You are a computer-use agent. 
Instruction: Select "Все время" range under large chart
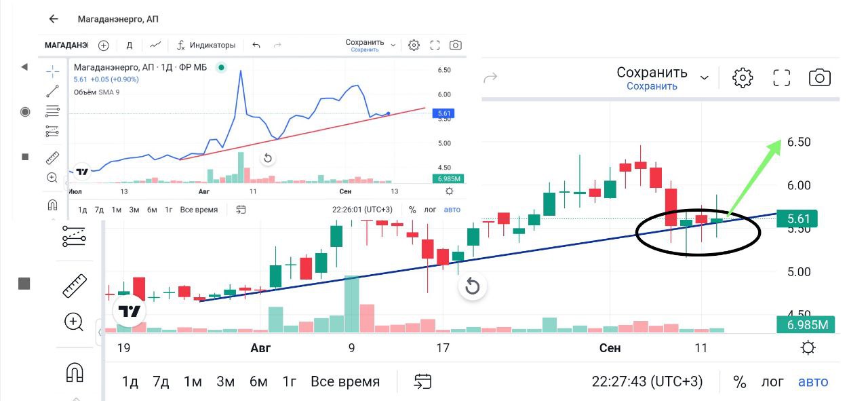pos(345,381)
